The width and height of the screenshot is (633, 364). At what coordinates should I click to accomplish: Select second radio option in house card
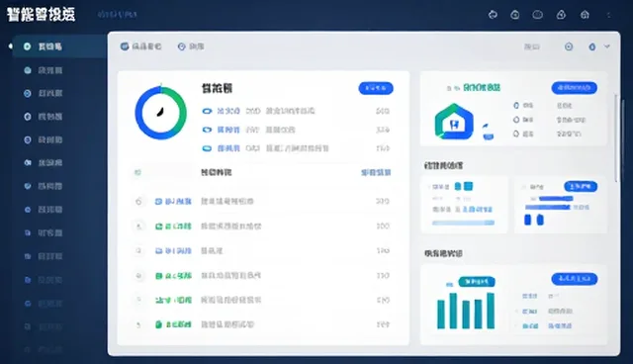(x=516, y=120)
